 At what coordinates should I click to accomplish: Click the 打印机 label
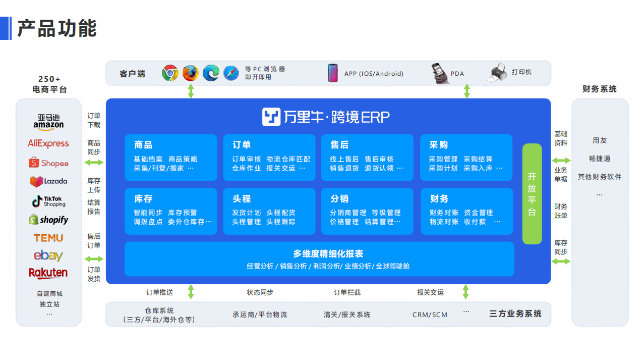click(521, 72)
